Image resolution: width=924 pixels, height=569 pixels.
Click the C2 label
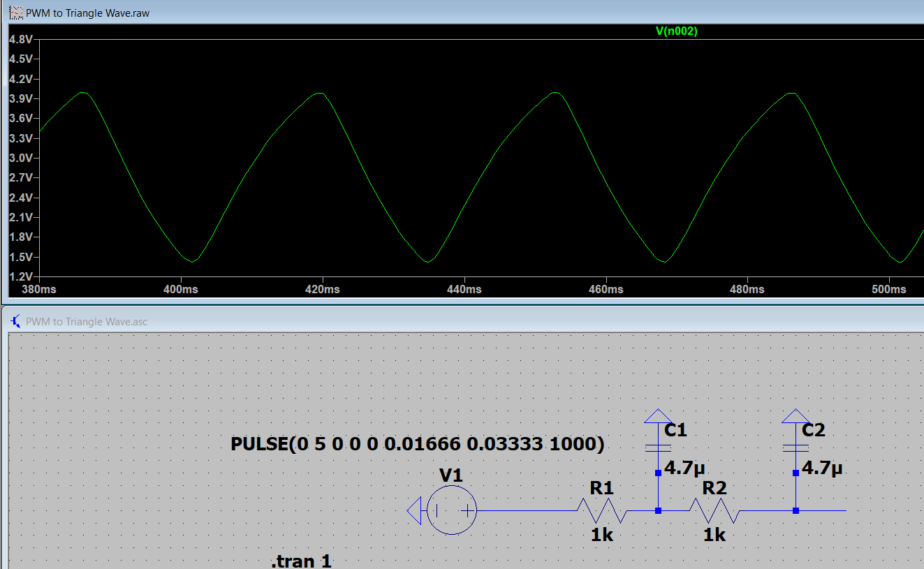point(814,430)
